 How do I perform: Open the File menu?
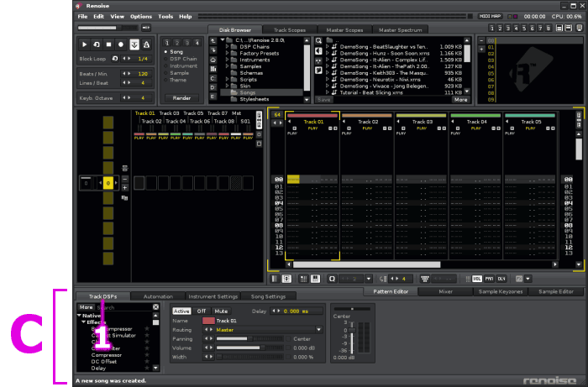point(82,17)
